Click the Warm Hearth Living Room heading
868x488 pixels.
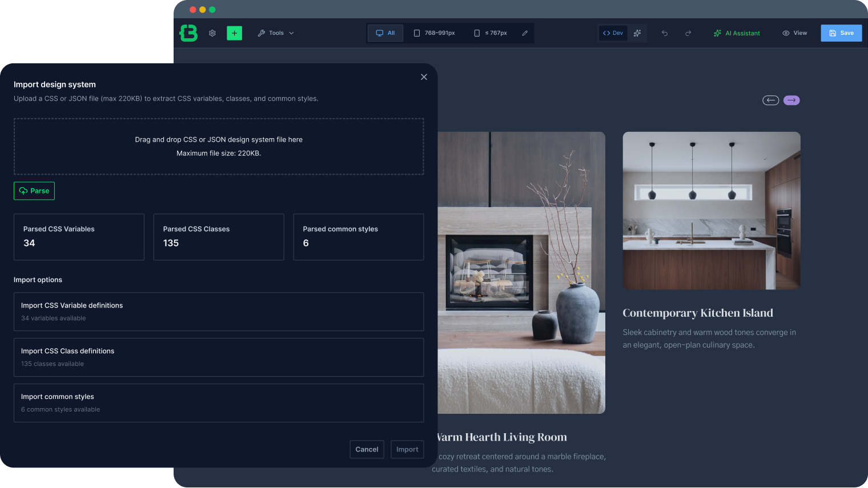click(502, 437)
